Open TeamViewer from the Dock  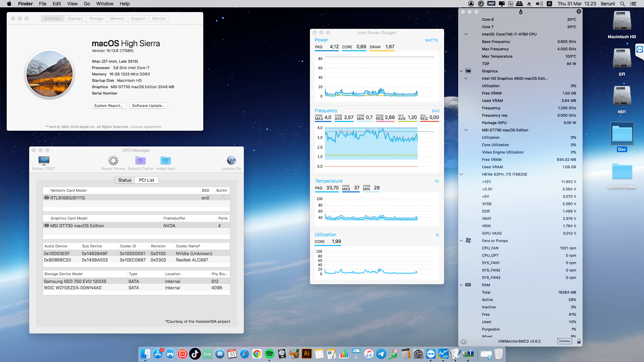(431, 354)
